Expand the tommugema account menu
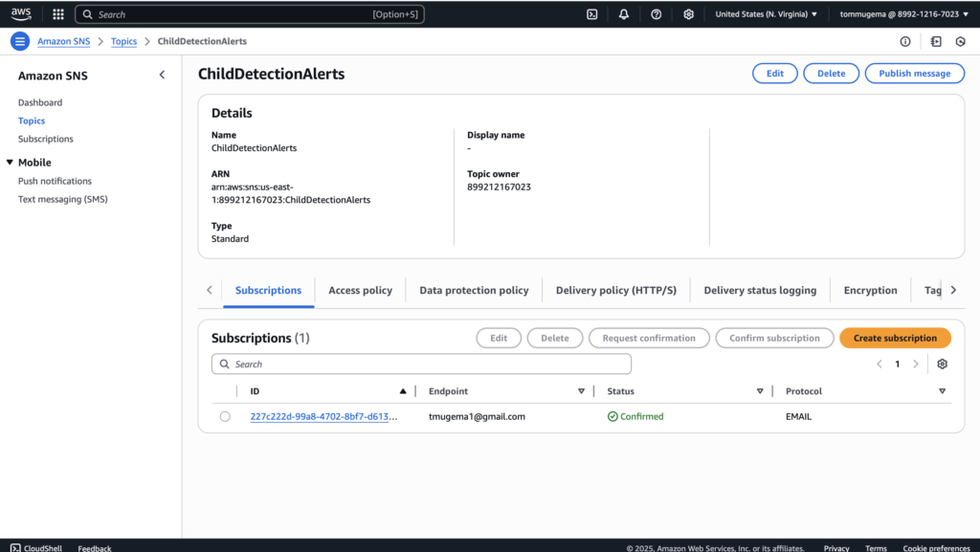980x552 pixels. click(903, 14)
